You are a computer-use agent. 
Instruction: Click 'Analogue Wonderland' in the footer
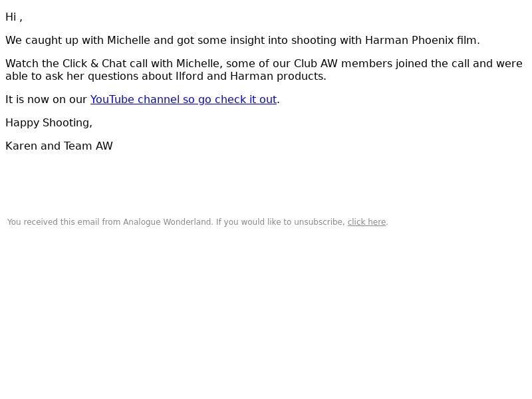click(168, 222)
